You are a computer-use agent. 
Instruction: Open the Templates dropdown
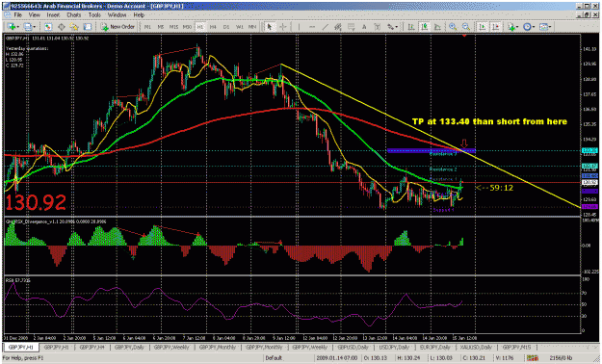545,27
